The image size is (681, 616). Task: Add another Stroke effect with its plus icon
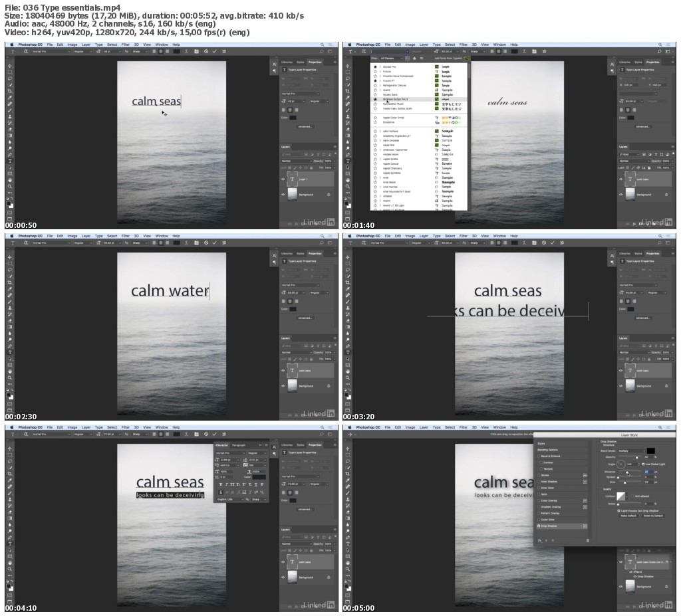pyautogui.click(x=585, y=475)
